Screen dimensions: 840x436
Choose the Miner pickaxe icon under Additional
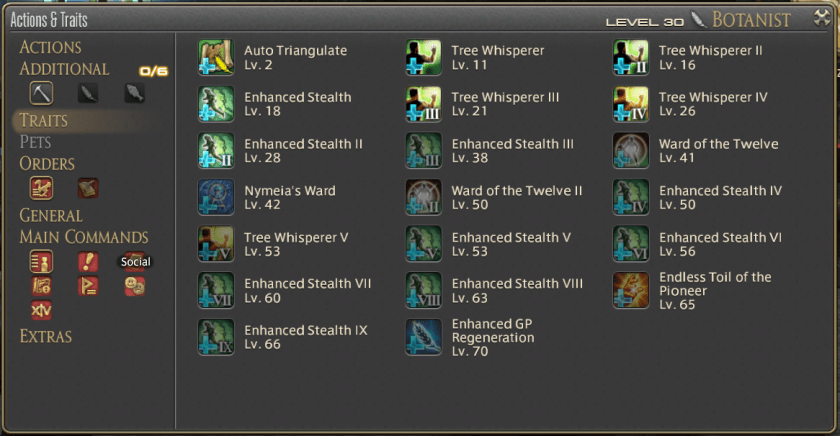(x=41, y=93)
